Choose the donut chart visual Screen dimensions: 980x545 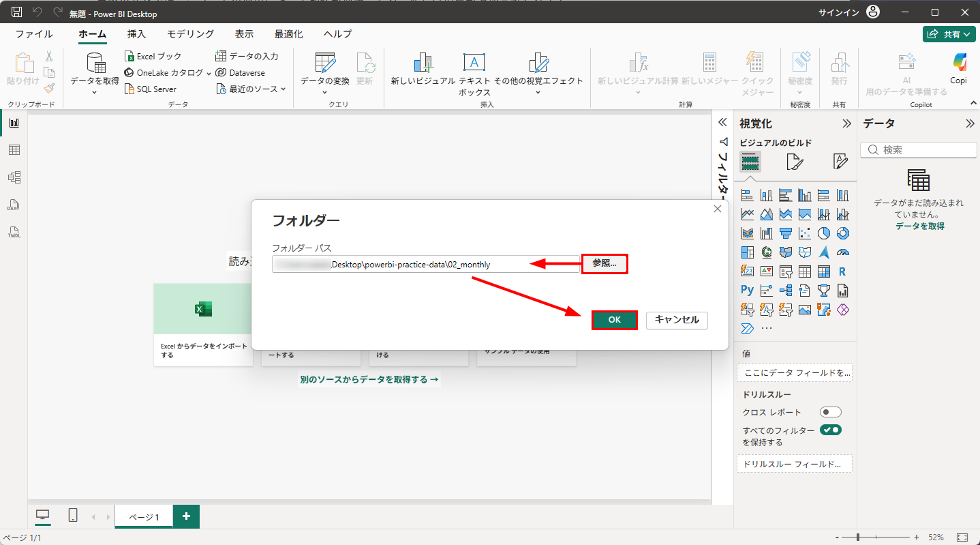tap(842, 233)
